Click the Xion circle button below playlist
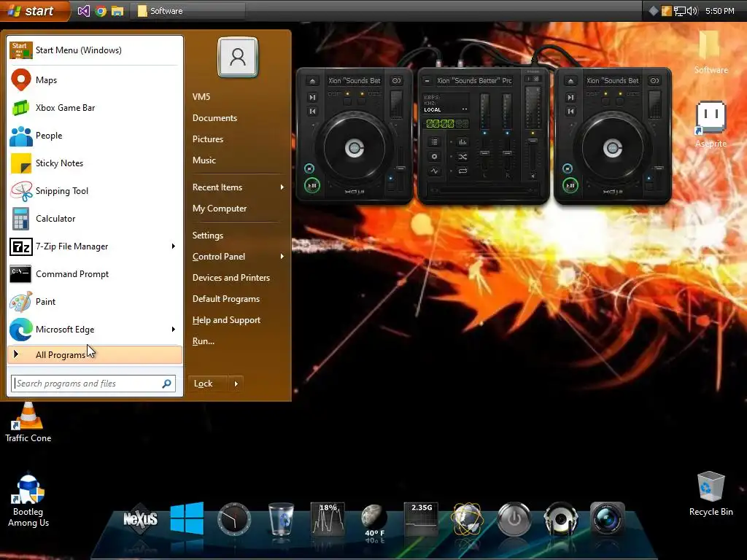Viewport: 747px width, 560px height. pos(434,156)
